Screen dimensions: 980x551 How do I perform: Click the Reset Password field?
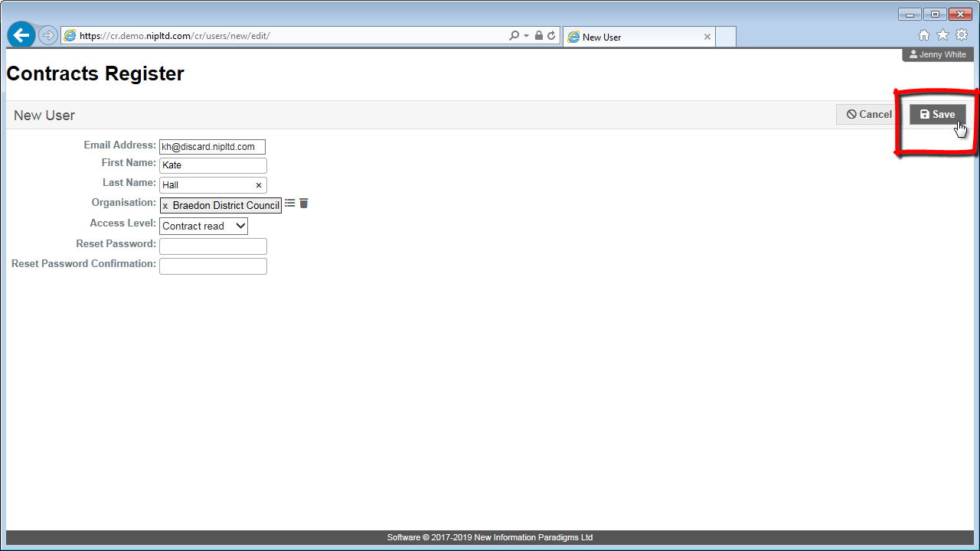(x=212, y=246)
